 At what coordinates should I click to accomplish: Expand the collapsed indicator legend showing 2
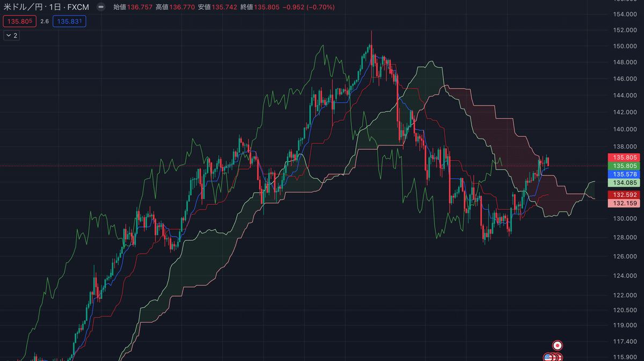[x=12, y=35]
